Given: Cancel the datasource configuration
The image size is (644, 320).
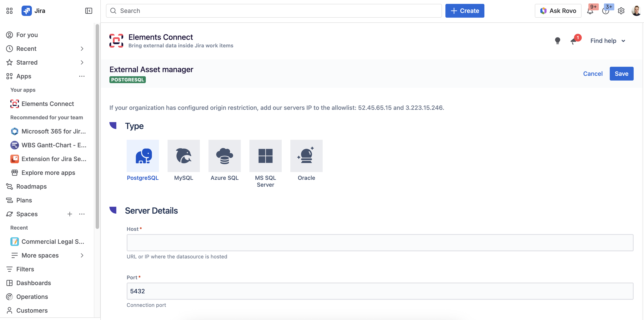Looking at the screenshot, I should pyautogui.click(x=593, y=74).
